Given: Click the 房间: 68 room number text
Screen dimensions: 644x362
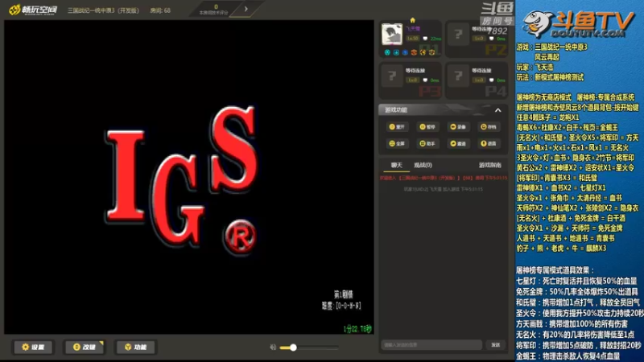Looking at the screenshot, I should tap(160, 10).
